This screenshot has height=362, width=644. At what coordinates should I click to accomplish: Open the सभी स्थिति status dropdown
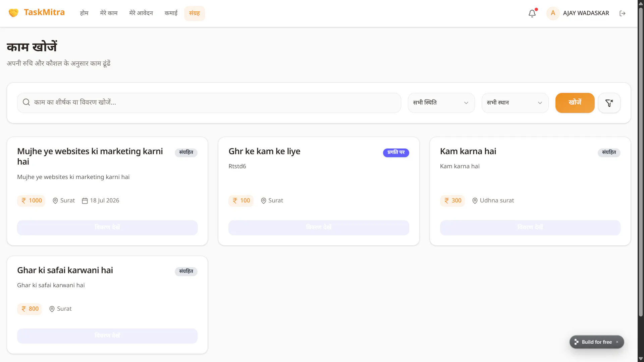441,103
